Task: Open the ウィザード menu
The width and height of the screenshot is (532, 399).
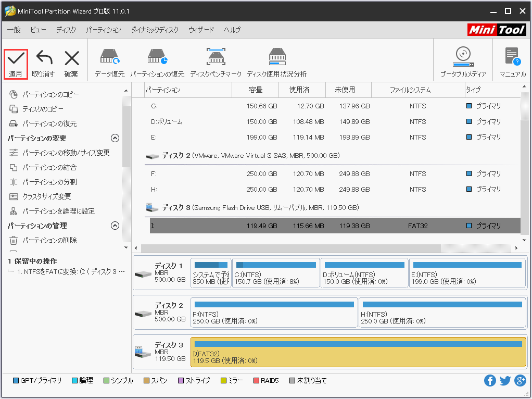Action: (x=201, y=30)
